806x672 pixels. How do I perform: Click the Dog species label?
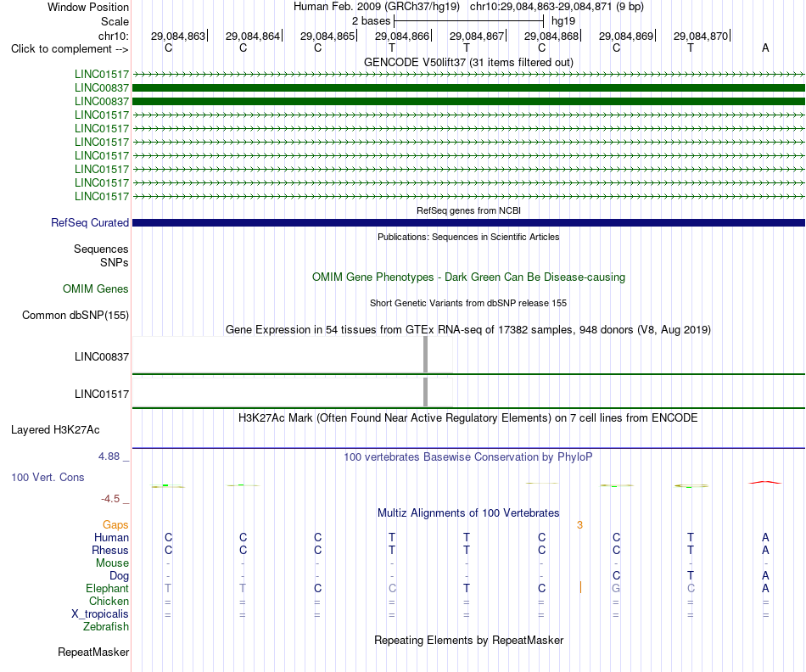(119, 576)
